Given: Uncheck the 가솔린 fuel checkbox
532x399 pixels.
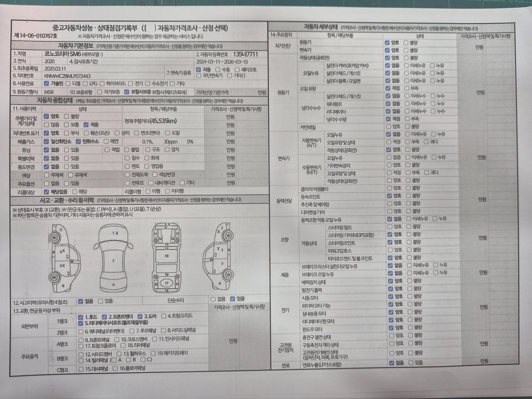Looking at the screenshot, I should [x=46, y=84].
